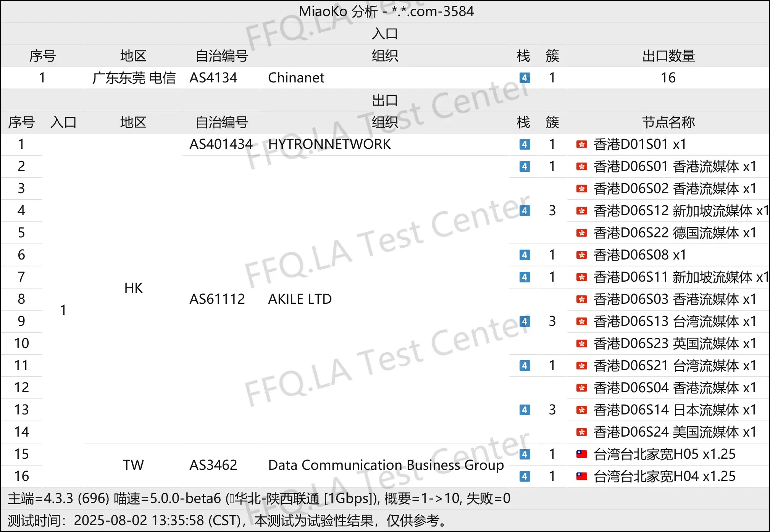The width and height of the screenshot is (770, 532).
Task: Click the title MiaoKo 分析 - *.*.com-3584
Action: click(386, 11)
